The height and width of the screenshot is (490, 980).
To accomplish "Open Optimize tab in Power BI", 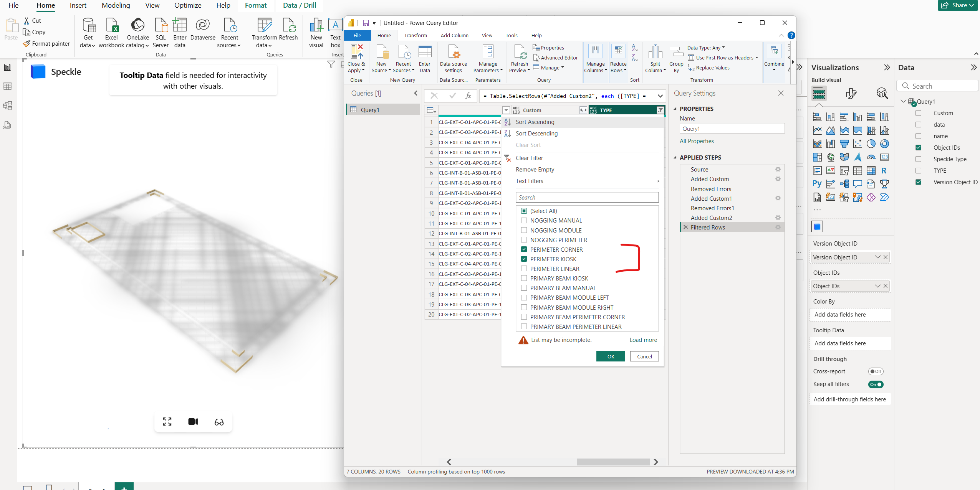I will (187, 5).
